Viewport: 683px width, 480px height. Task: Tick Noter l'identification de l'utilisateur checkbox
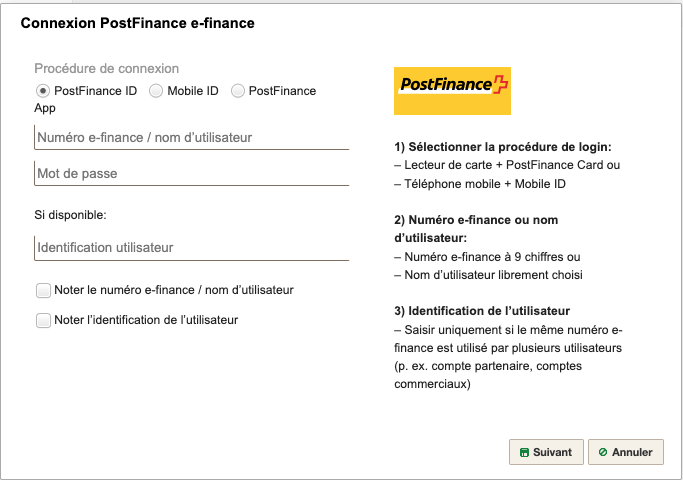pos(43,320)
